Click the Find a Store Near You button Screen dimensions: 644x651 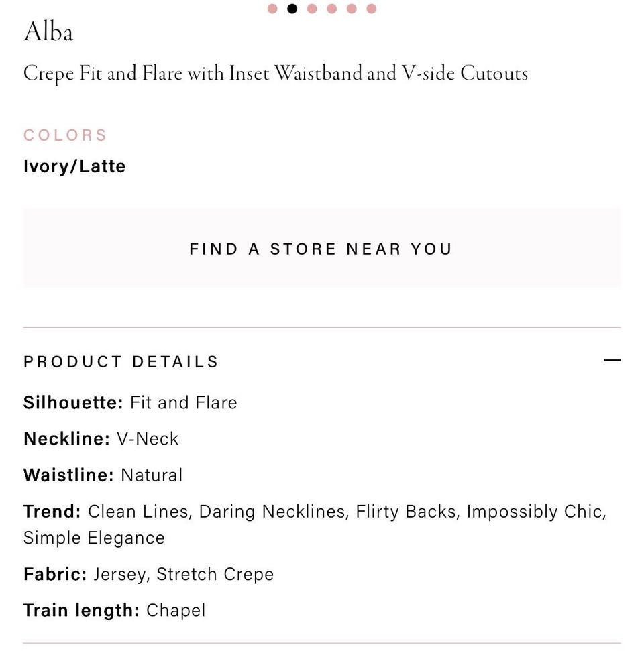(321, 248)
